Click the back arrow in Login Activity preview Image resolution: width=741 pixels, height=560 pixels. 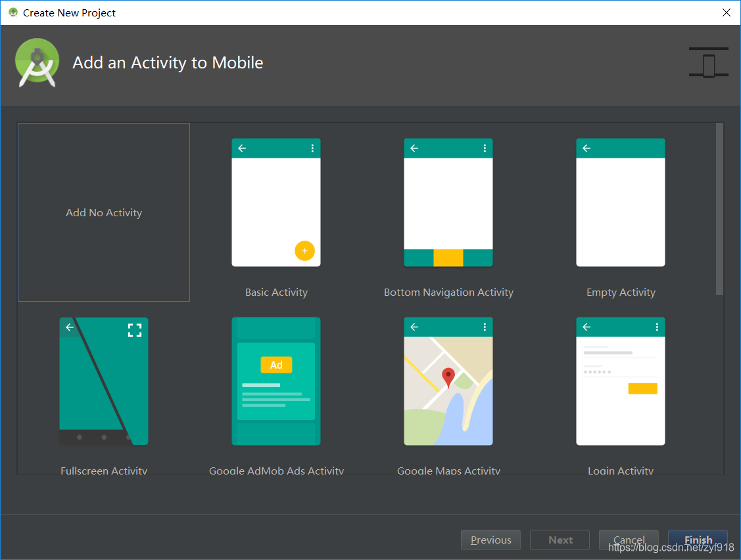pyautogui.click(x=586, y=327)
